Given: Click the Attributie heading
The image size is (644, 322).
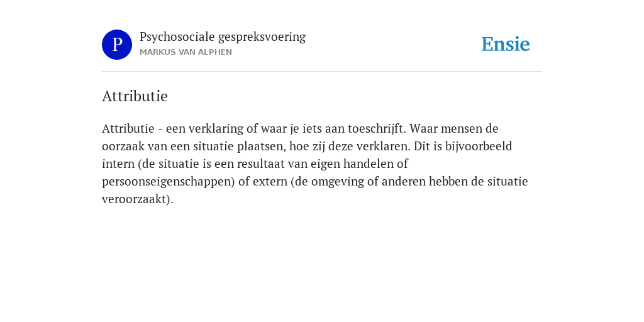Looking at the screenshot, I should 135,96.
